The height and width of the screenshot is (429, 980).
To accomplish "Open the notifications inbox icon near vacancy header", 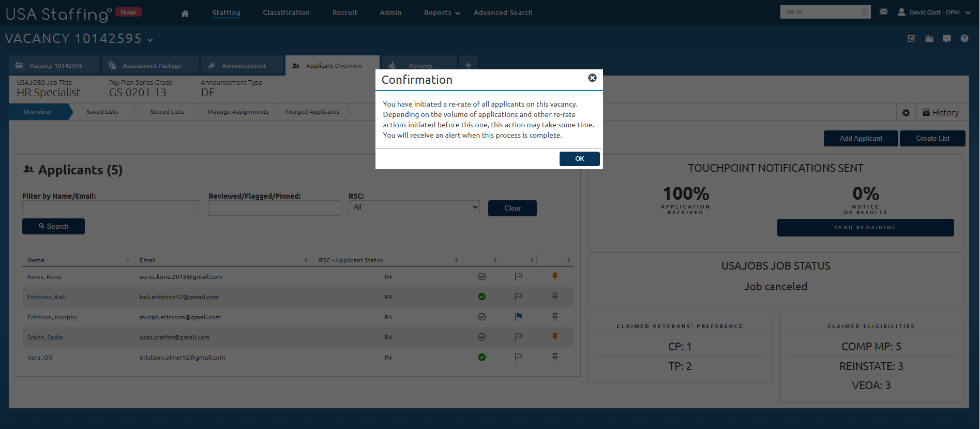I will point(929,38).
